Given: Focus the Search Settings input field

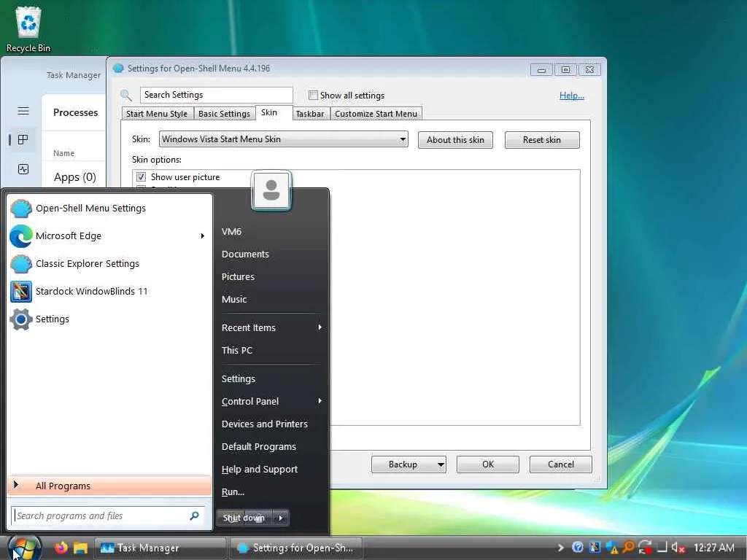Looking at the screenshot, I should (x=216, y=95).
